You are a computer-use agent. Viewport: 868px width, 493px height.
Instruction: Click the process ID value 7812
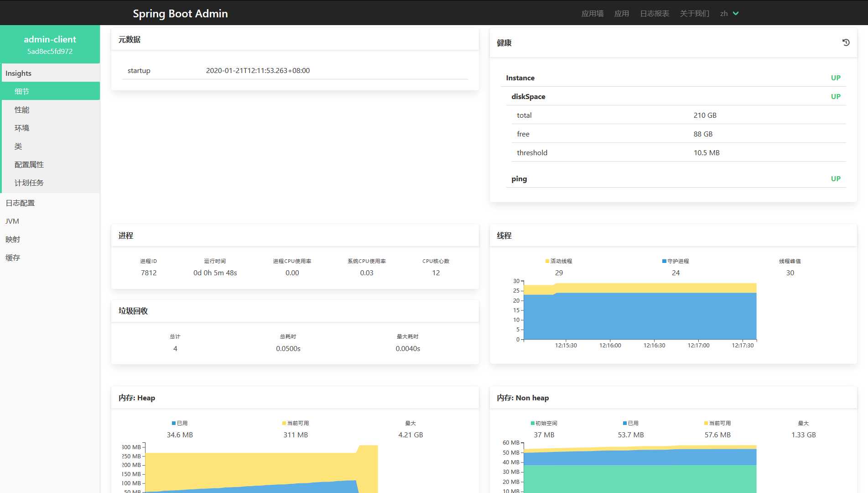[149, 273]
